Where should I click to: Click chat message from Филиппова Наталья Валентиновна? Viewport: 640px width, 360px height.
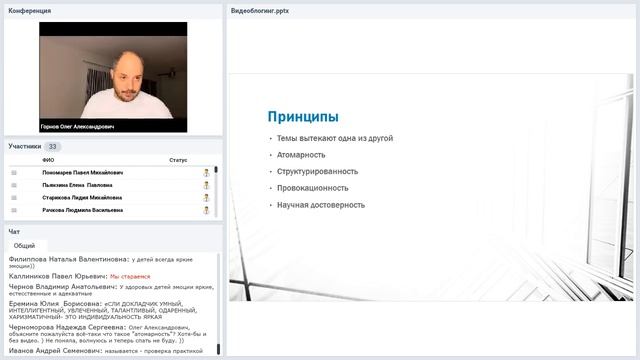[101, 262]
